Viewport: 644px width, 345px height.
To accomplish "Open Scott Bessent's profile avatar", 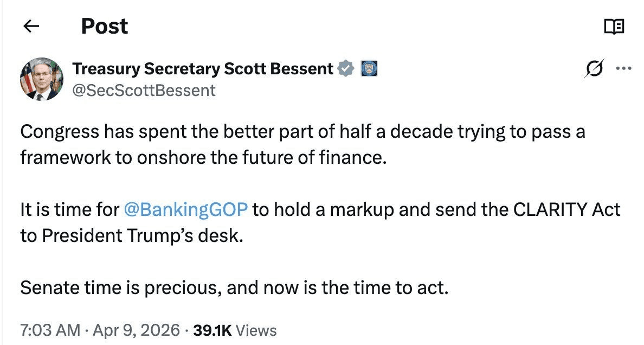I will coord(42,79).
